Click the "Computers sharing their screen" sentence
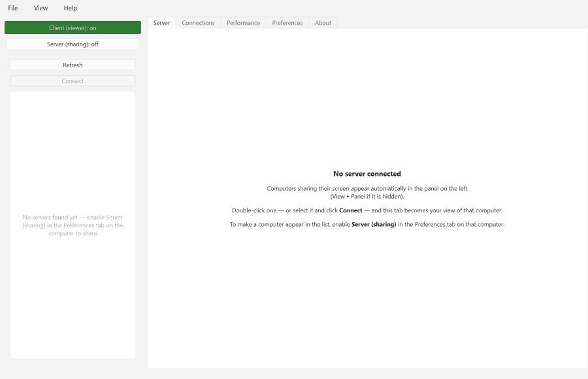This screenshot has height=379, width=588. (367, 188)
